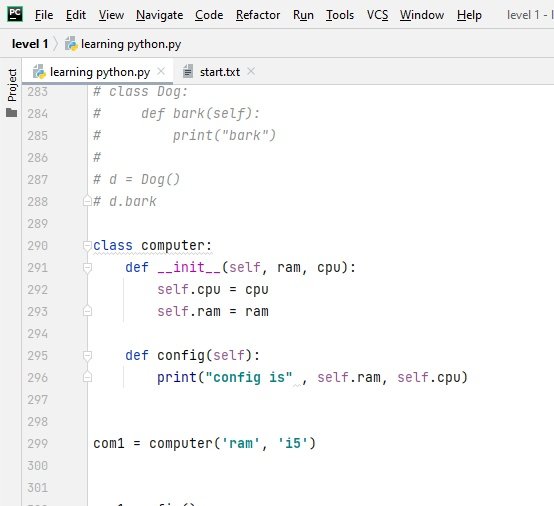Open the Refactor menu
Image resolution: width=554 pixels, height=506 pixels.
coord(258,15)
